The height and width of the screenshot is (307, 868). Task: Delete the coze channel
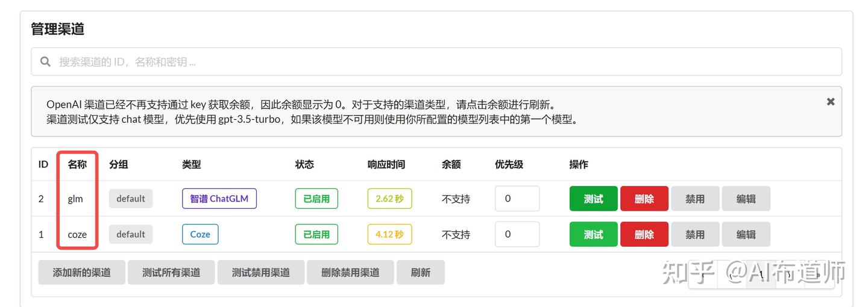(644, 234)
